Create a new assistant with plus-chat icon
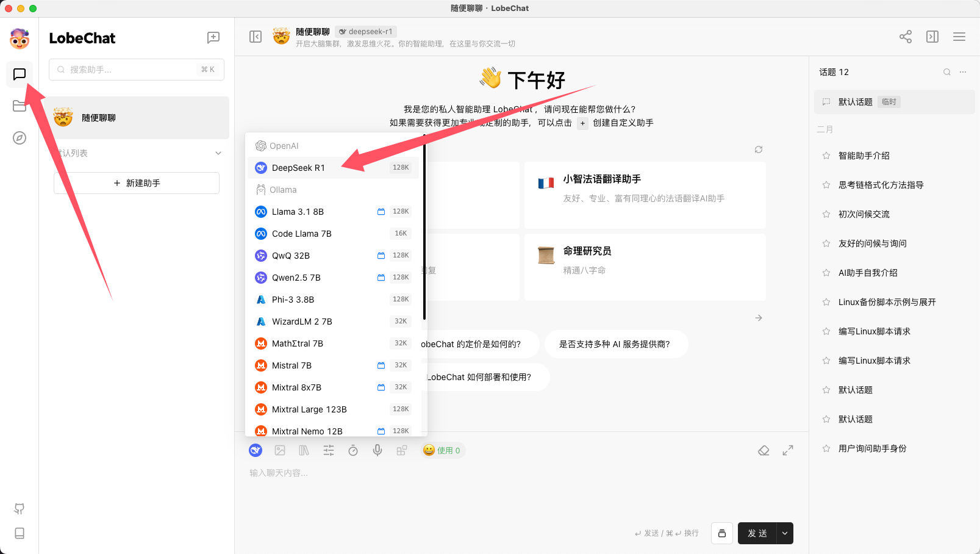The width and height of the screenshot is (980, 554). click(x=213, y=38)
